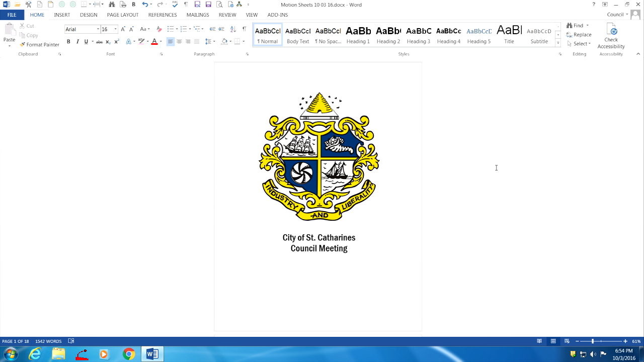Viewport: 644px width, 362px height.
Task: Click the Clear All Formatting eraser icon
Action: (159, 29)
